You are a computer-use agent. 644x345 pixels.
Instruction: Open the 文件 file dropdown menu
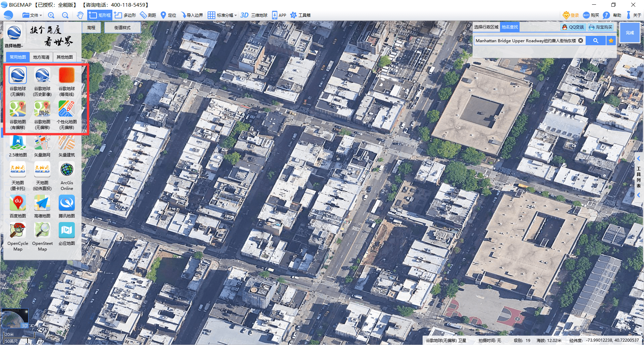pyautogui.click(x=32, y=15)
